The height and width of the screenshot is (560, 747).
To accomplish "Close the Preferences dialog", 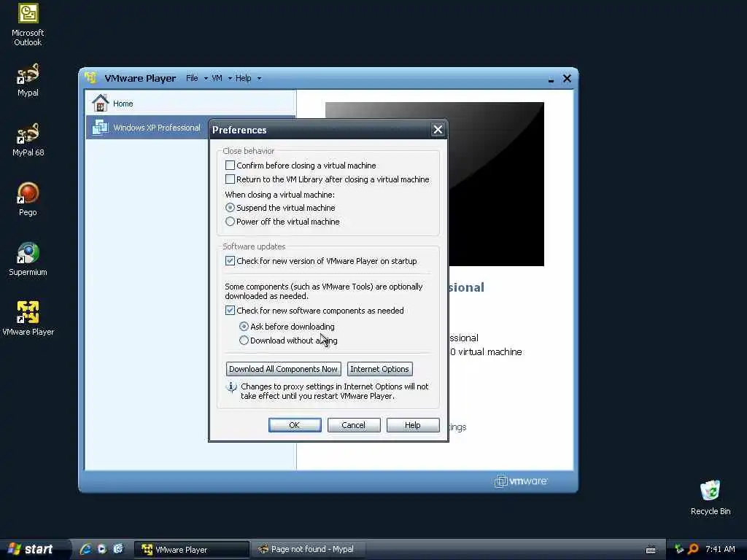I will [x=438, y=130].
